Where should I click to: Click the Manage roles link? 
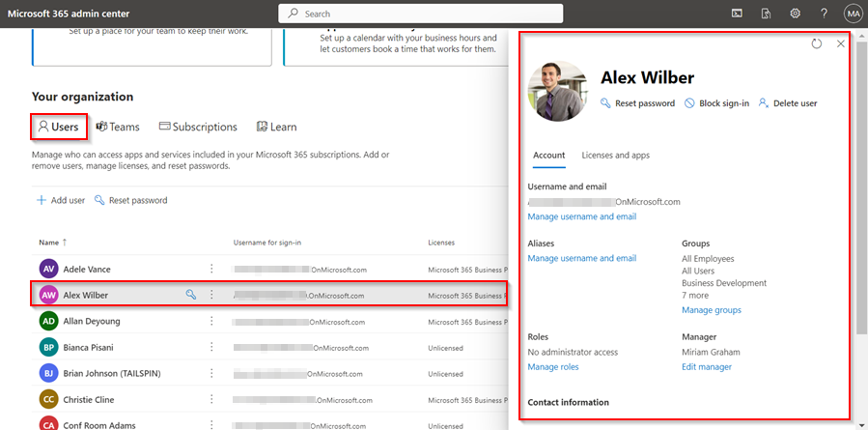click(553, 367)
